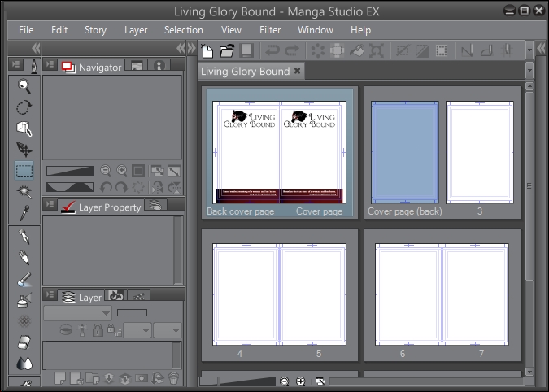Select the blank page 3 thumbnail
The height and width of the screenshot is (392, 549).
pos(480,152)
